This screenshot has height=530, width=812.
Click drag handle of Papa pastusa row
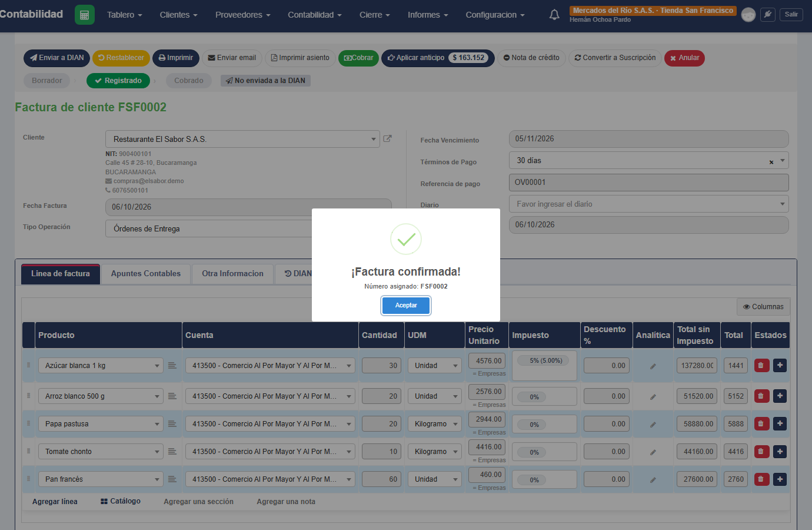coord(28,423)
